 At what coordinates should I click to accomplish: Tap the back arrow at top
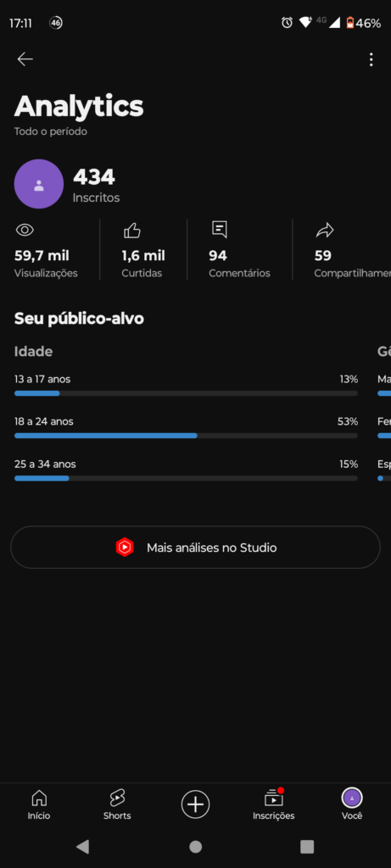(25, 59)
